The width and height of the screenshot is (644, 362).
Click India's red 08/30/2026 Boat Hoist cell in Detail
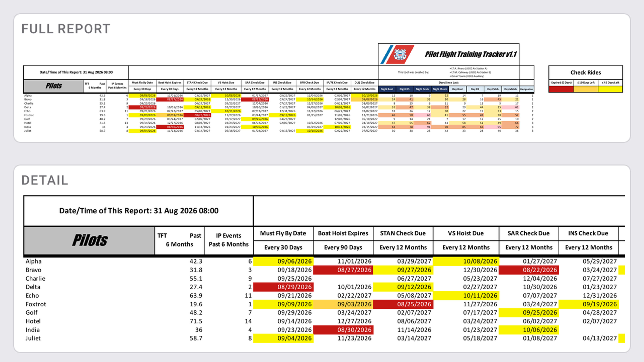point(343,330)
